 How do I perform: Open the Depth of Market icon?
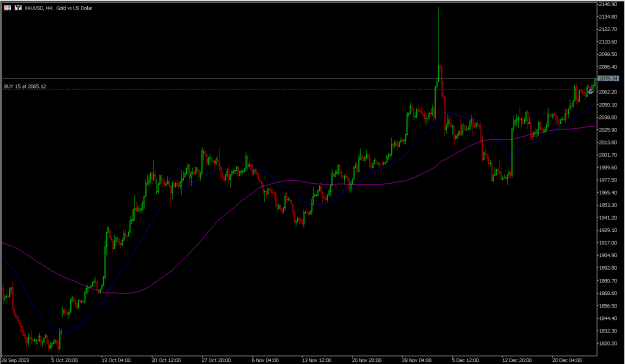click(x=18, y=8)
